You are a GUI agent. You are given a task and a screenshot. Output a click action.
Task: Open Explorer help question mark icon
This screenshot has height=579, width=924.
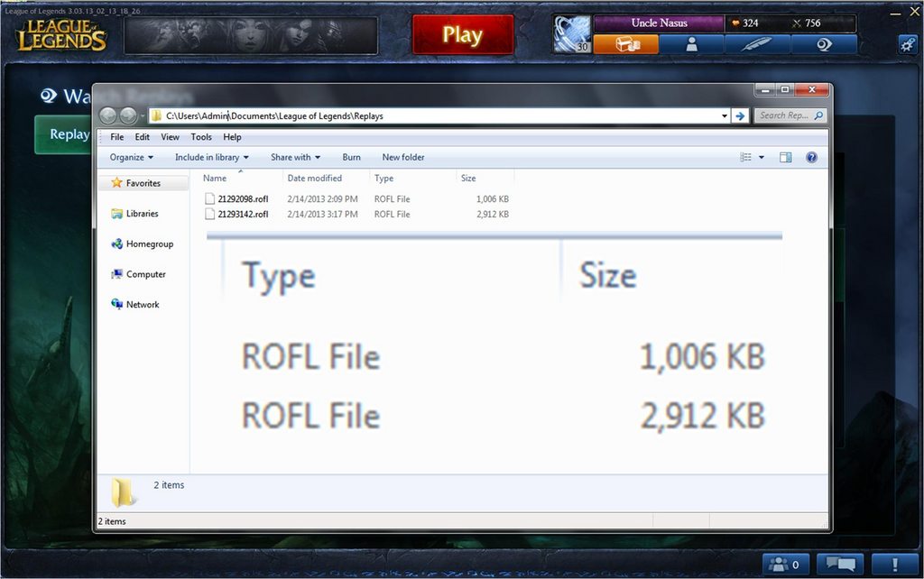[x=811, y=157]
